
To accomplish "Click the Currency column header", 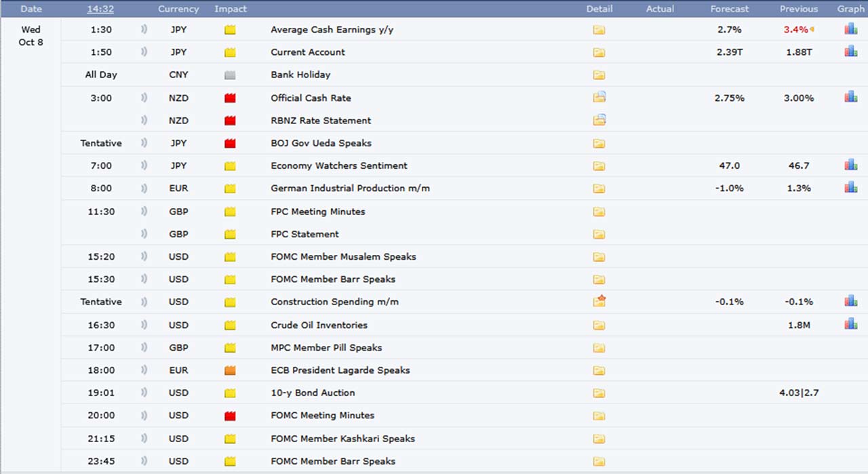I will (178, 9).
